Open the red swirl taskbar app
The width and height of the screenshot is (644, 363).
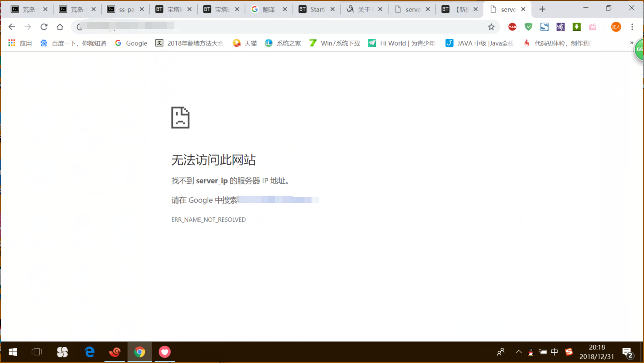pyautogui.click(x=115, y=352)
